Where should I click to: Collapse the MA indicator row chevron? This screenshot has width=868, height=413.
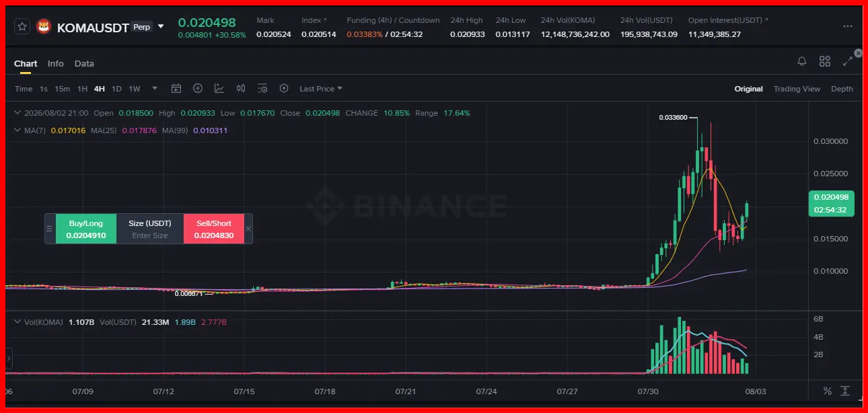(x=18, y=130)
